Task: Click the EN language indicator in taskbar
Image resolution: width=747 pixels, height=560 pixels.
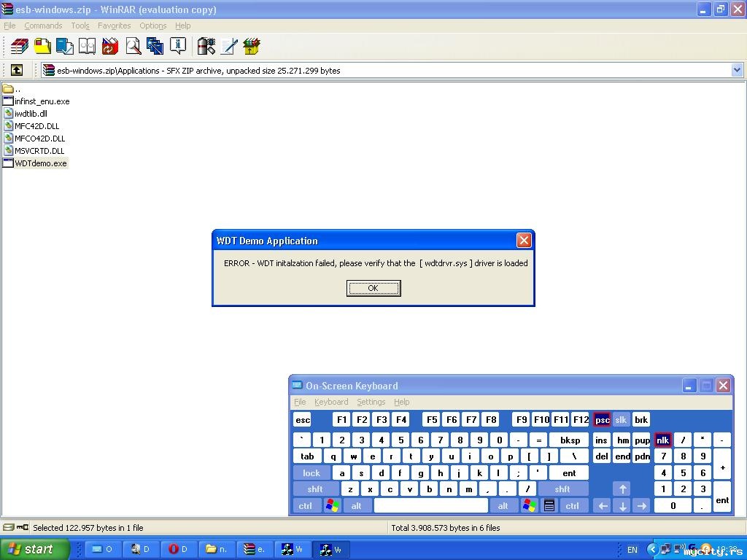Action: [x=632, y=550]
